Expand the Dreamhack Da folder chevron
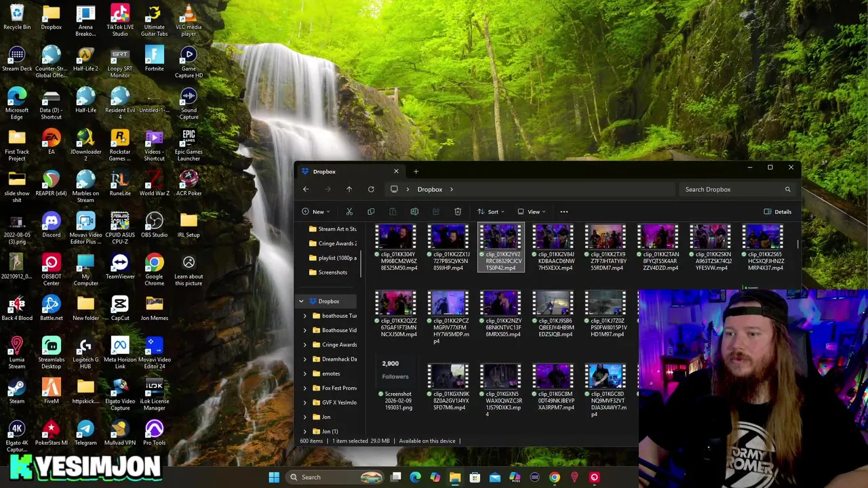 pyautogui.click(x=304, y=359)
